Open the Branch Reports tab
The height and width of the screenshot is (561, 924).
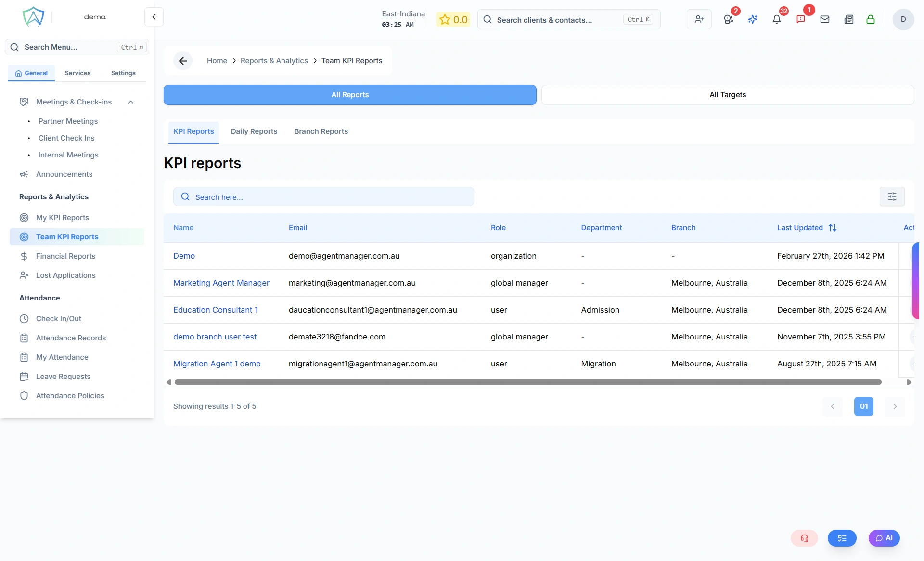(321, 131)
